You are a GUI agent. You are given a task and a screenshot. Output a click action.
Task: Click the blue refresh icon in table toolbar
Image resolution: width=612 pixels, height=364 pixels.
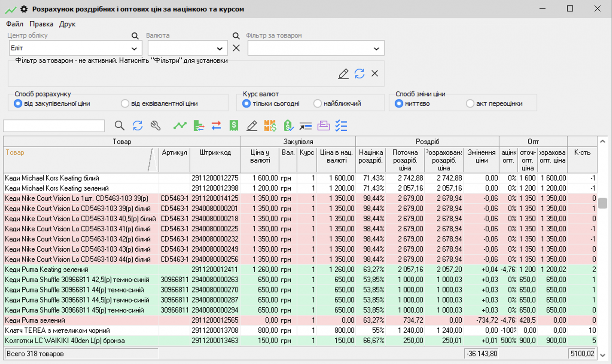pos(138,126)
